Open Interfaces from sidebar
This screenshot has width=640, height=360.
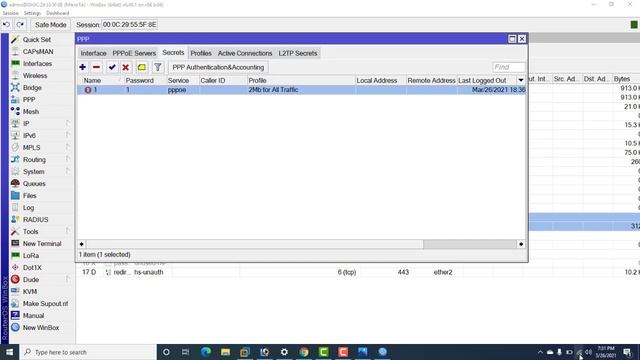coord(37,64)
